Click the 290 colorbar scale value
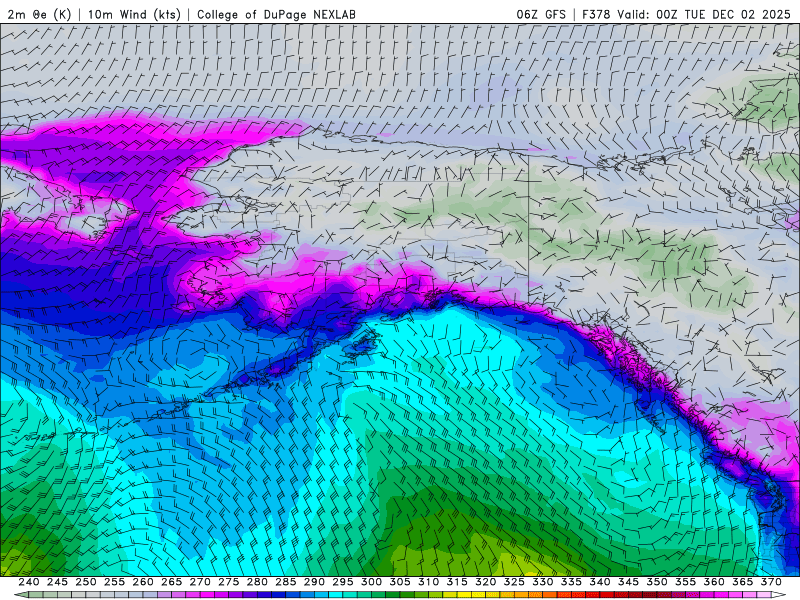This screenshot has width=800, height=600. (x=314, y=582)
